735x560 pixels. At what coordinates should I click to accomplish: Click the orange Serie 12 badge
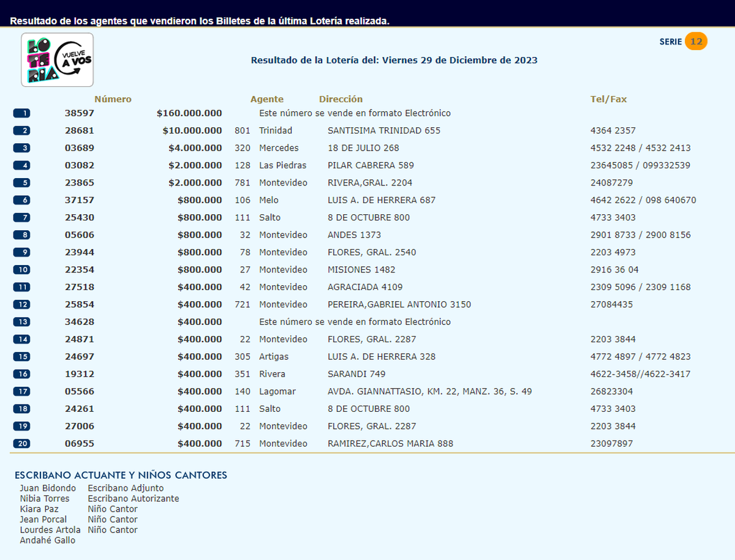tap(696, 42)
